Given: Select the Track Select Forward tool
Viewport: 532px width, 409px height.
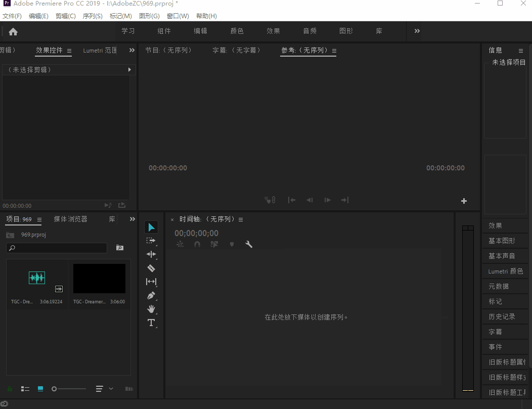Looking at the screenshot, I should [x=151, y=241].
